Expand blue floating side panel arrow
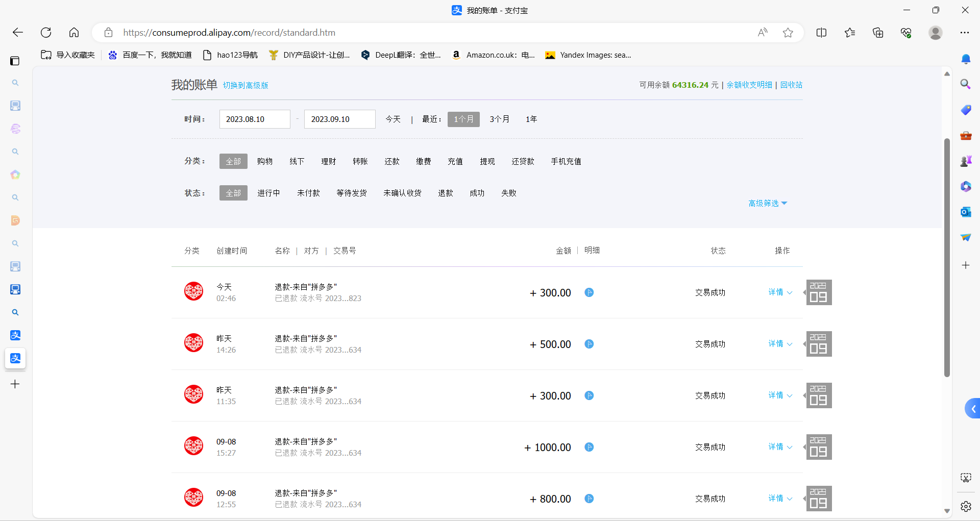 (x=973, y=408)
